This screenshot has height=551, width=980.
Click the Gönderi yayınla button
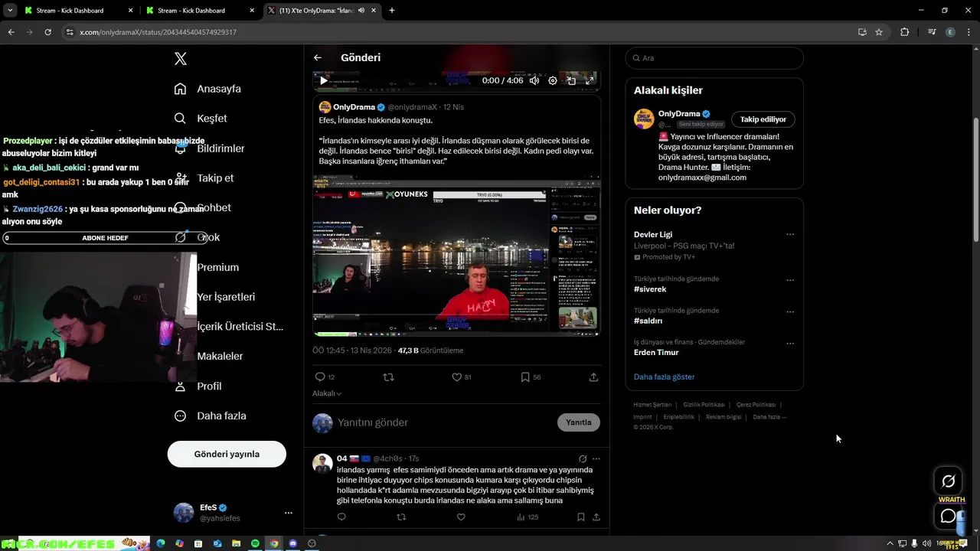227,454
